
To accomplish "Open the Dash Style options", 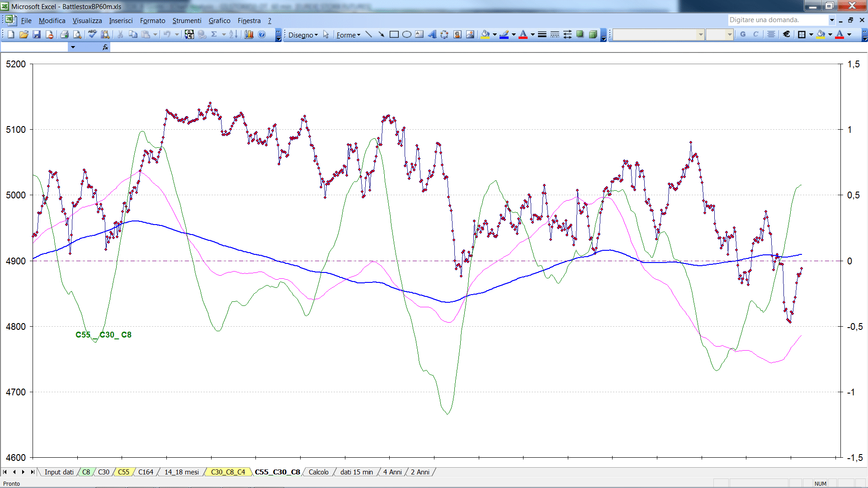I will point(555,34).
